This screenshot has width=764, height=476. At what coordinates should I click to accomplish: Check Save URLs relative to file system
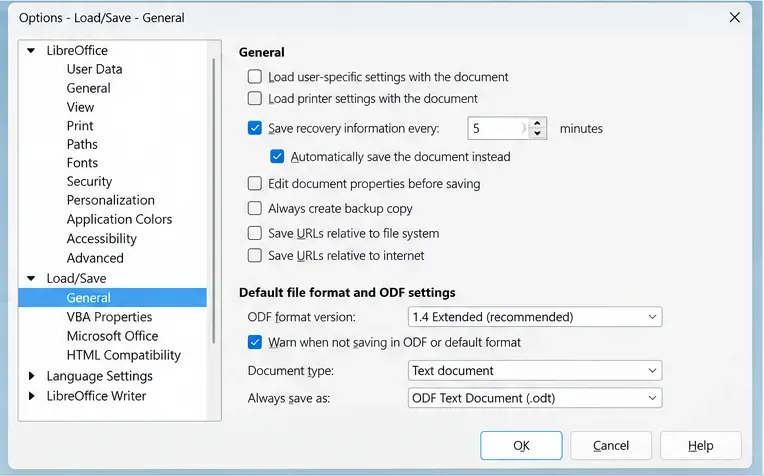pyautogui.click(x=254, y=233)
